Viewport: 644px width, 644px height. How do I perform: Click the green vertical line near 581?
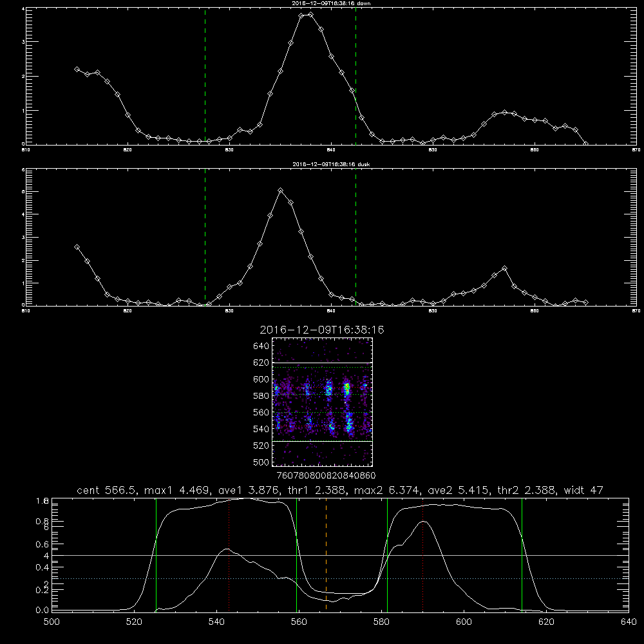pyautogui.click(x=387, y=554)
